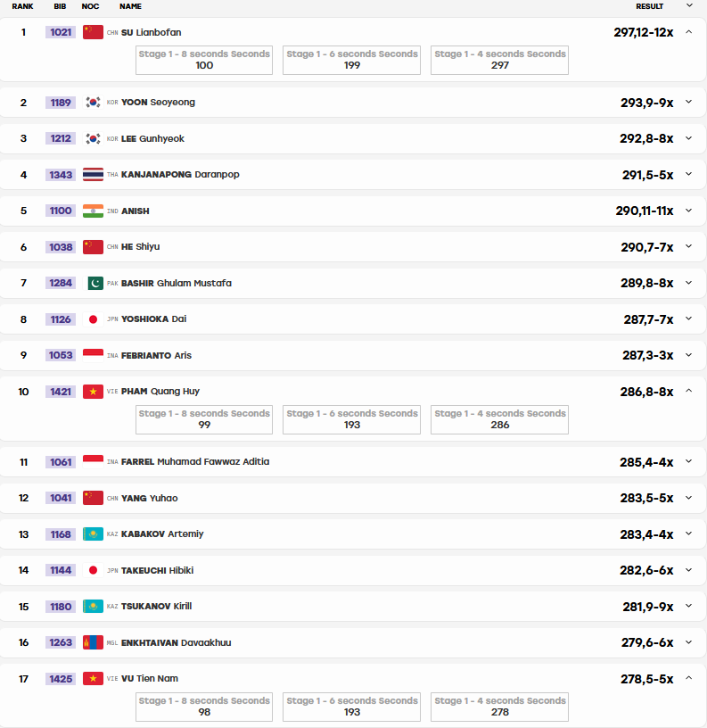Select athlete name ENKHTAIVAN Davaakhuu
Viewport: 707px width, 728px height.
(x=176, y=642)
